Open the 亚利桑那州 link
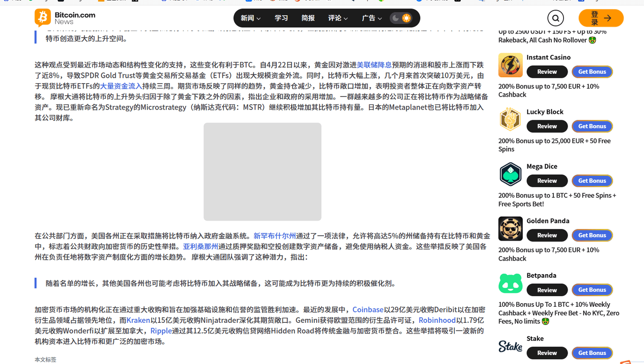This screenshot has height=364, width=644. pos(201,246)
